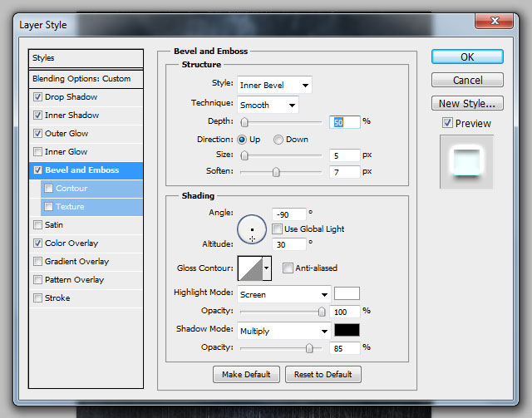Select the Down direction radio button
The image size is (532, 418).
278,140
